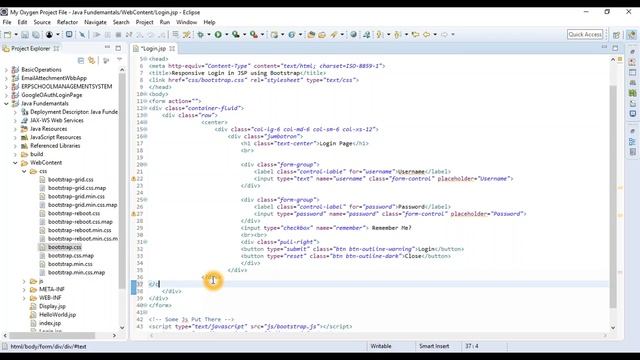Viewport: 640px width, 360px height.
Task: Open the Navigate menu
Action: pyautogui.click(x=95, y=22)
